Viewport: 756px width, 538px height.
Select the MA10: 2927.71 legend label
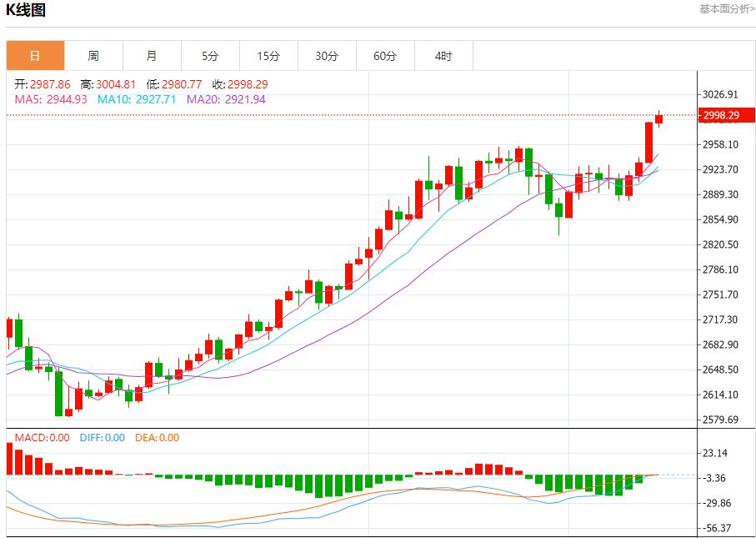coord(138,99)
